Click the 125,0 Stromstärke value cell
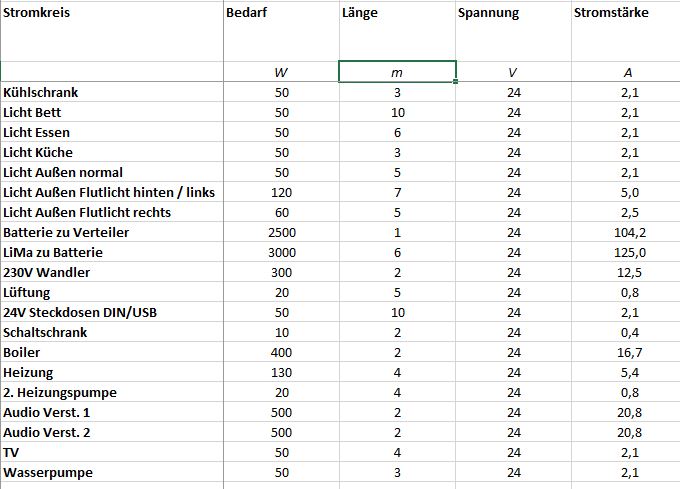 627,252
